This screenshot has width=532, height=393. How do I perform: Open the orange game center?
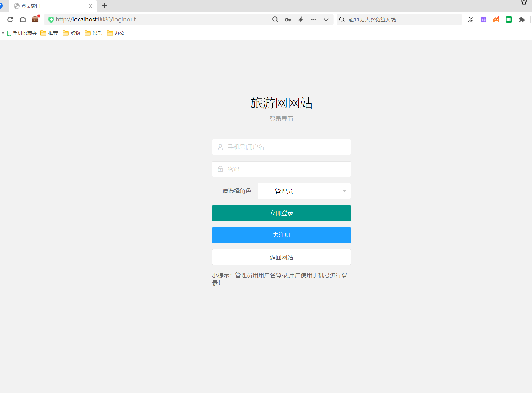pos(496,19)
